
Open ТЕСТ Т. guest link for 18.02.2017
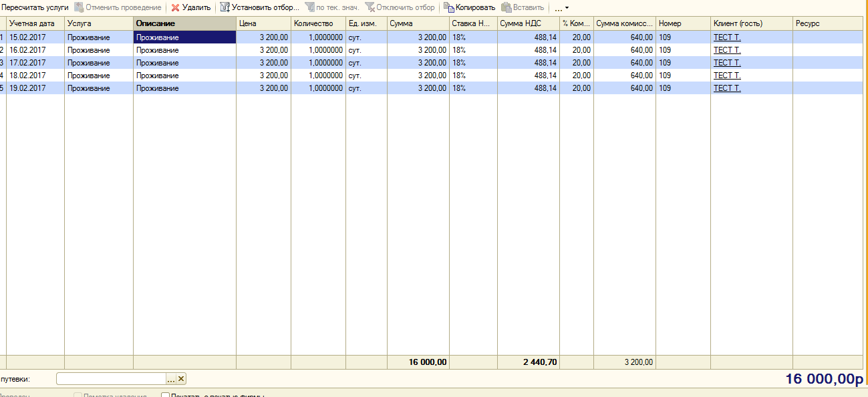point(727,76)
